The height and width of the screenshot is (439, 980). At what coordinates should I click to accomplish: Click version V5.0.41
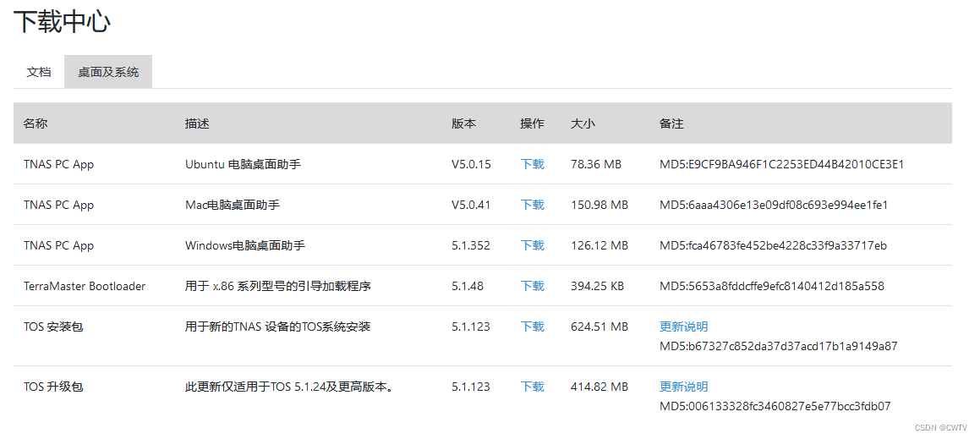click(471, 205)
